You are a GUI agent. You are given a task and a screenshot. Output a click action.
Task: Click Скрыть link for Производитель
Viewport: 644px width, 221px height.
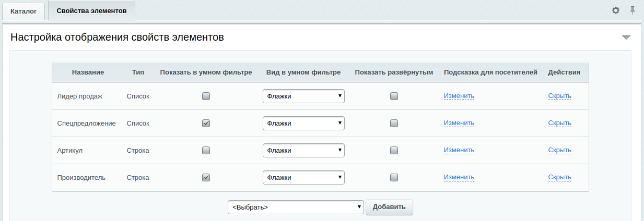click(x=560, y=178)
